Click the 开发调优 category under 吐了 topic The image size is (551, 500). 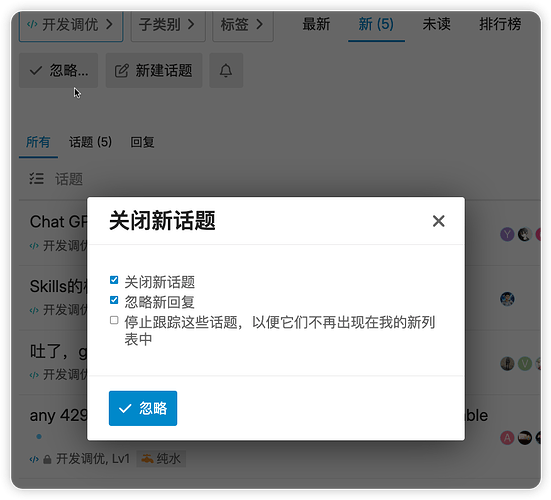pyautogui.click(x=58, y=375)
